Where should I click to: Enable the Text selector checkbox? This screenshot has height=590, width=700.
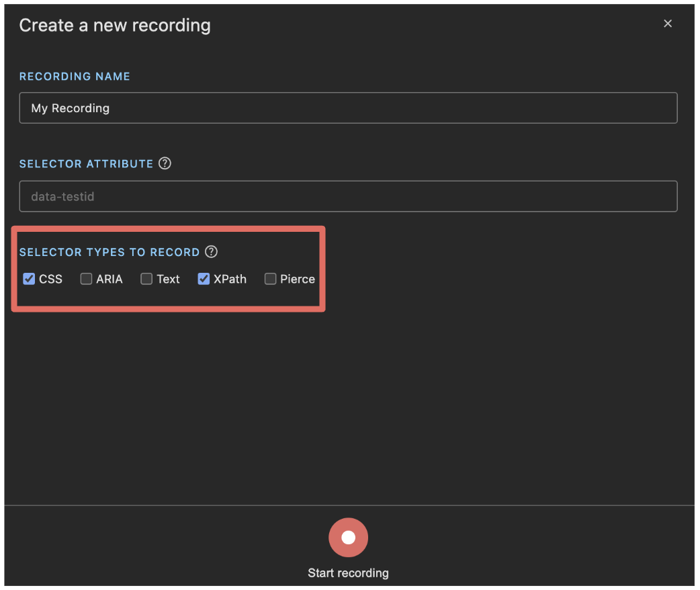coord(146,279)
